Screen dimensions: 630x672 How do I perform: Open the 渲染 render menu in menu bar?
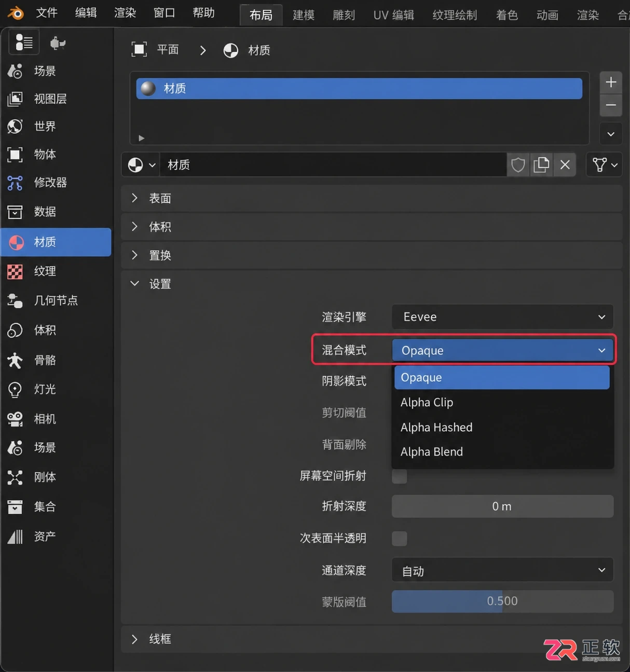[125, 12]
